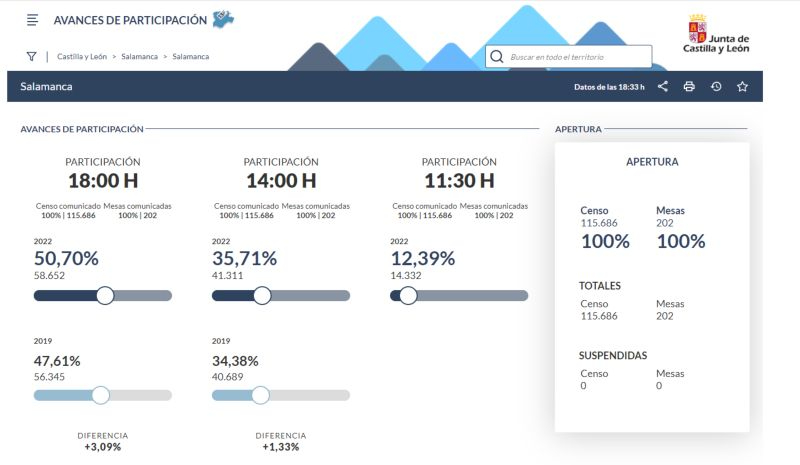Print the page with printer icon

pos(689,87)
